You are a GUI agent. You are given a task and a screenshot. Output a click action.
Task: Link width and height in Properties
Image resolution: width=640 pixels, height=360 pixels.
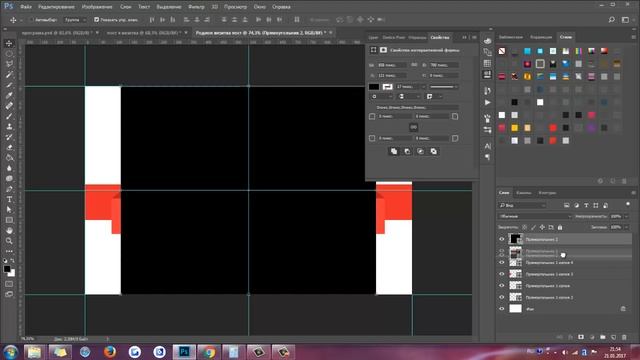tap(414, 65)
